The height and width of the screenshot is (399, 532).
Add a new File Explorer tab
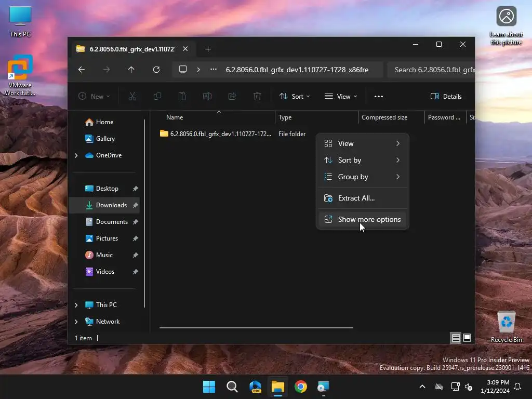pyautogui.click(x=208, y=49)
